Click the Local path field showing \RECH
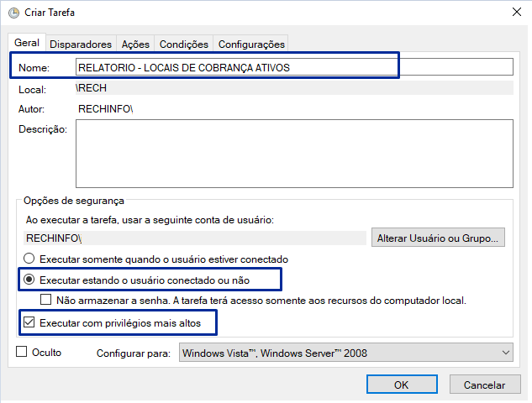 click(293, 87)
